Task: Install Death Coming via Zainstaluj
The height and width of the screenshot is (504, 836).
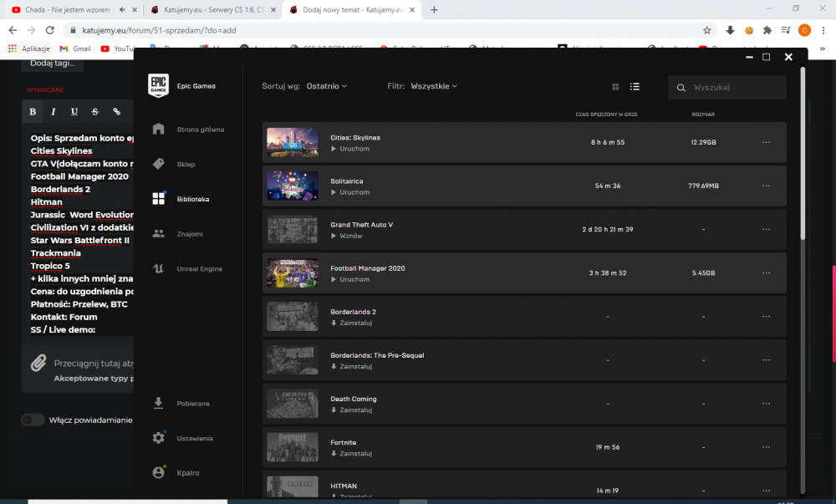Action: coord(351,410)
